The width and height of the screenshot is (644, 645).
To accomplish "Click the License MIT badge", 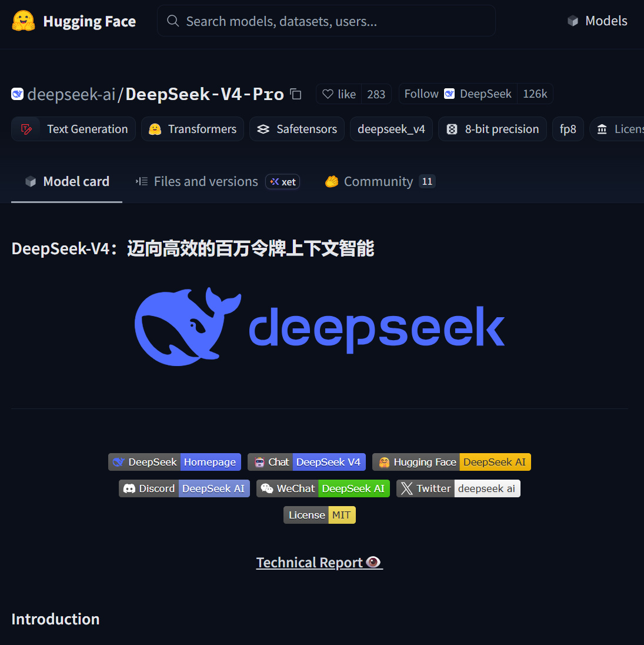I will tap(319, 515).
